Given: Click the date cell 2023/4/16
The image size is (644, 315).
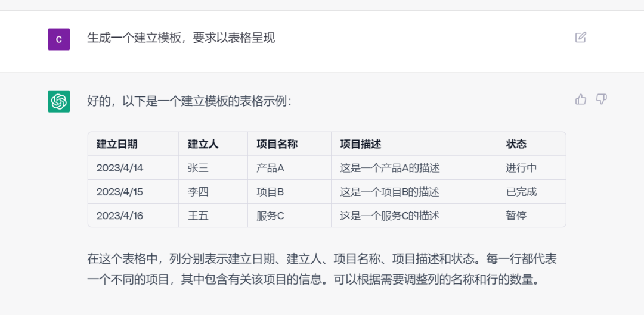Looking at the screenshot, I should 120,216.
